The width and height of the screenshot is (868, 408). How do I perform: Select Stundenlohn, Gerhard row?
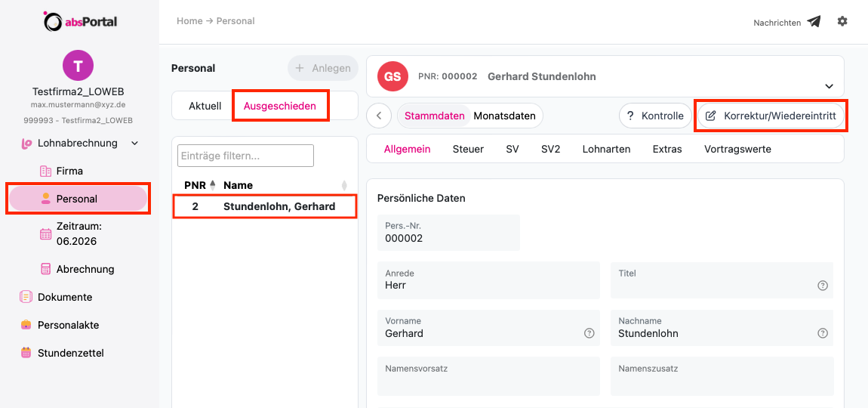click(265, 207)
